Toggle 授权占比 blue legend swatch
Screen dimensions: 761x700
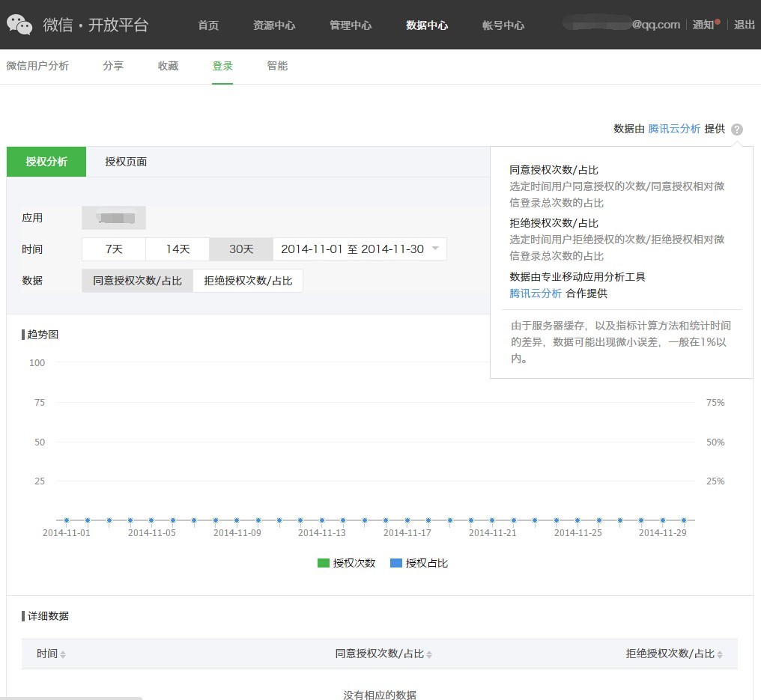click(x=396, y=563)
